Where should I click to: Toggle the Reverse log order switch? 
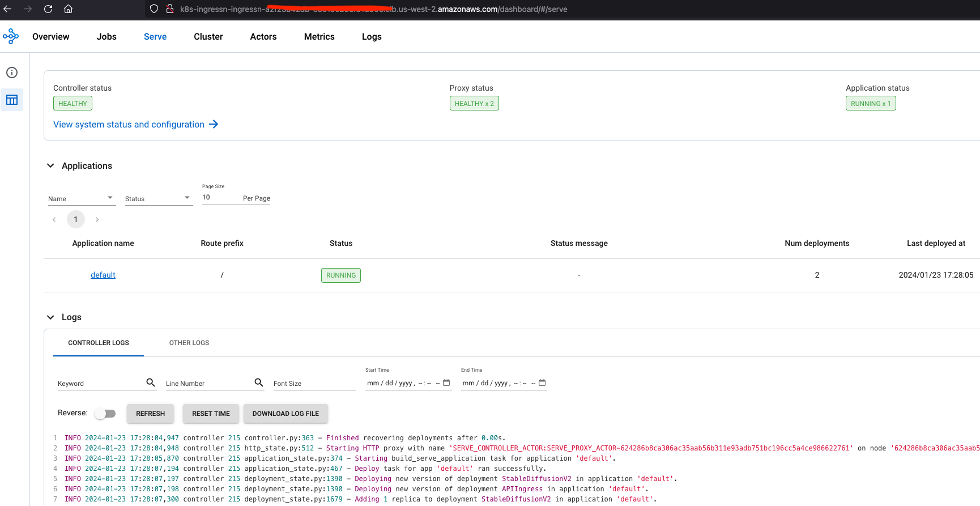105,414
